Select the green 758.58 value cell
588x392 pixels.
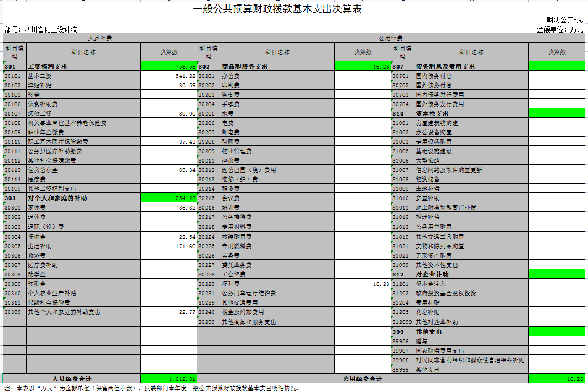tap(169, 66)
